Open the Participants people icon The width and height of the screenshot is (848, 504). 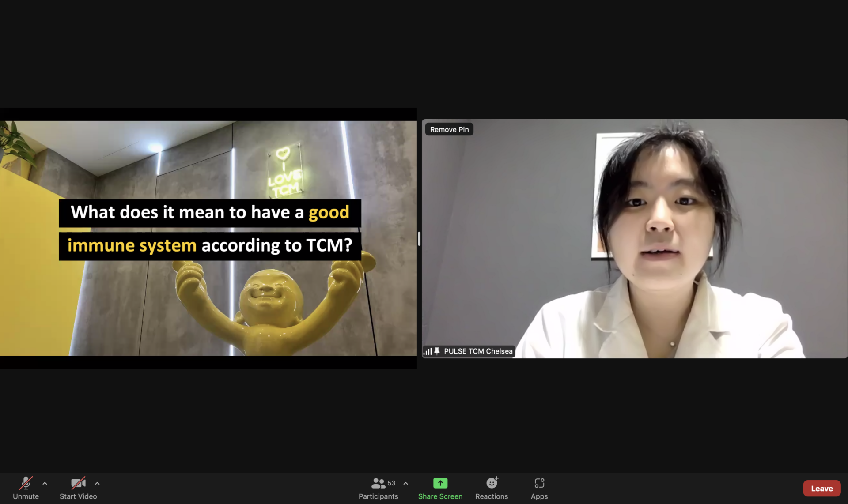tap(378, 483)
